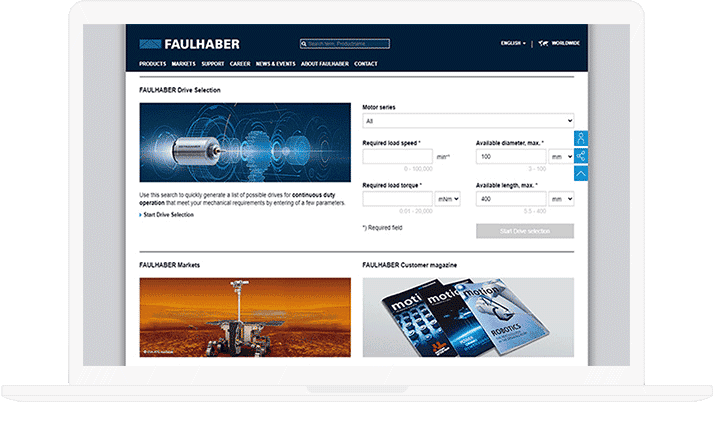Open the News & Events menu
This screenshot has height=430, width=715.
[275, 64]
